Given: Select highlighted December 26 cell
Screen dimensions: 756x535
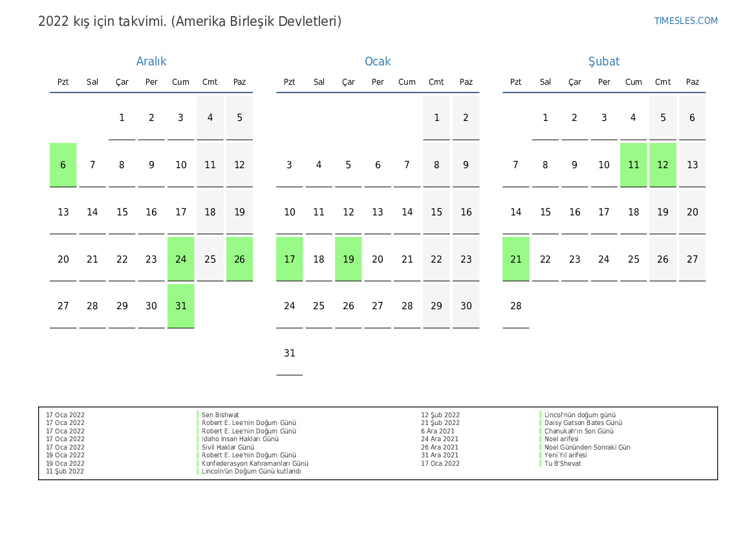Looking at the screenshot, I should click(239, 259).
